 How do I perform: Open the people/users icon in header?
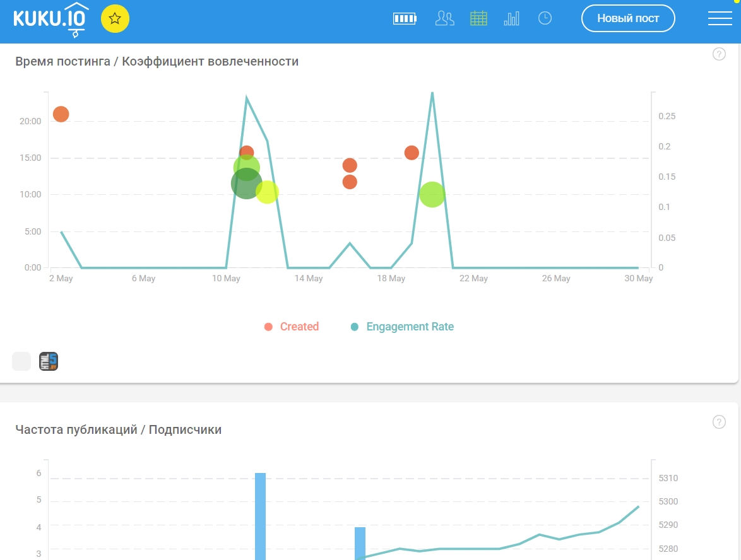coord(444,18)
